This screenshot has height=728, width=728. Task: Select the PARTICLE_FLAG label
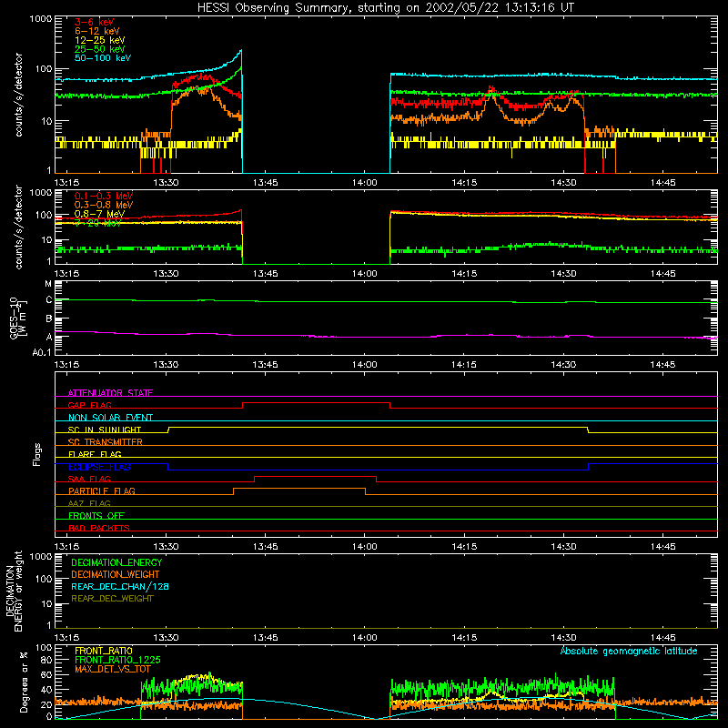tap(102, 491)
